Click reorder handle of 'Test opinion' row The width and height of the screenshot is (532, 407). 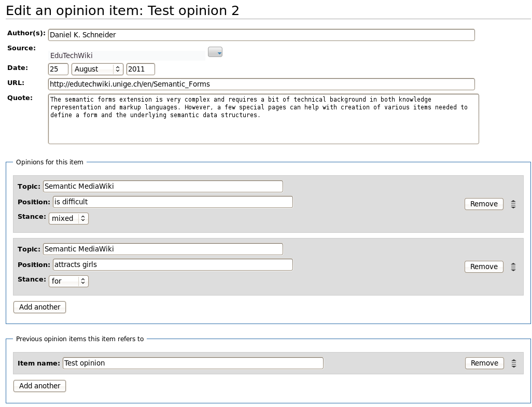tap(514, 363)
